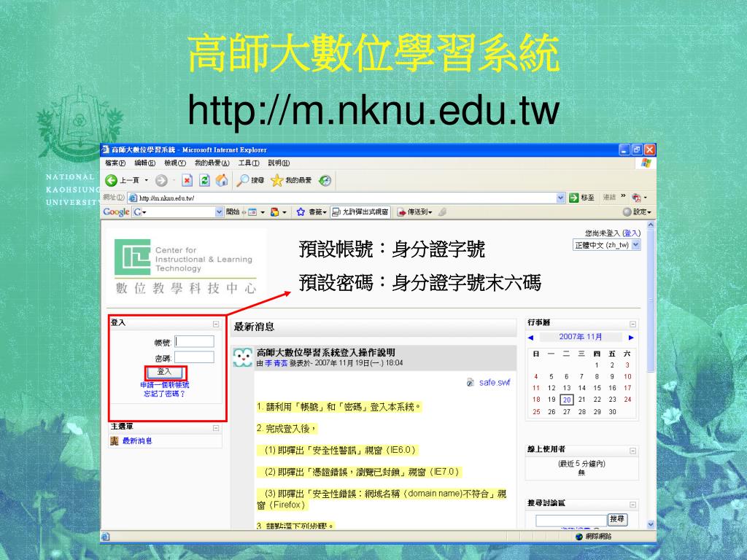The width and height of the screenshot is (747, 560).
Task: Click Google toolbar bookmarks star
Action: pyautogui.click(x=301, y=212)
